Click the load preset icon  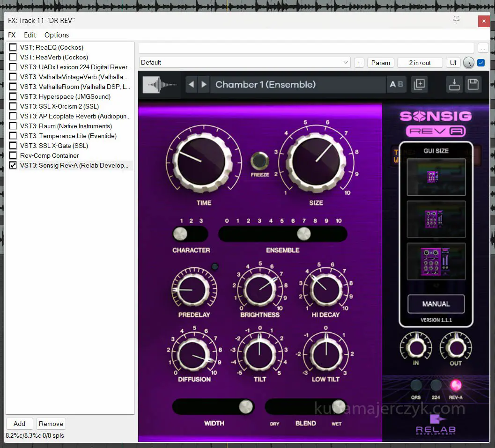(454, 85)
